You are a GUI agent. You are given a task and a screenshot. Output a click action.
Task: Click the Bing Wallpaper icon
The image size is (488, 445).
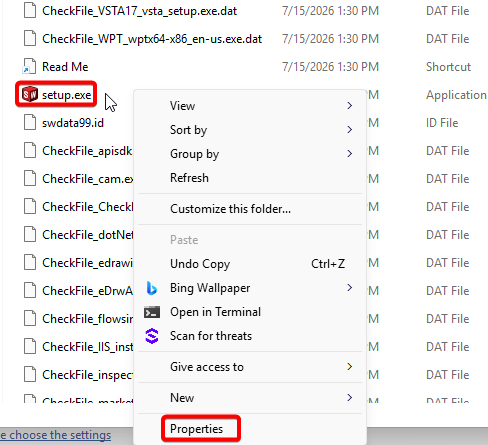pos(152,288)
